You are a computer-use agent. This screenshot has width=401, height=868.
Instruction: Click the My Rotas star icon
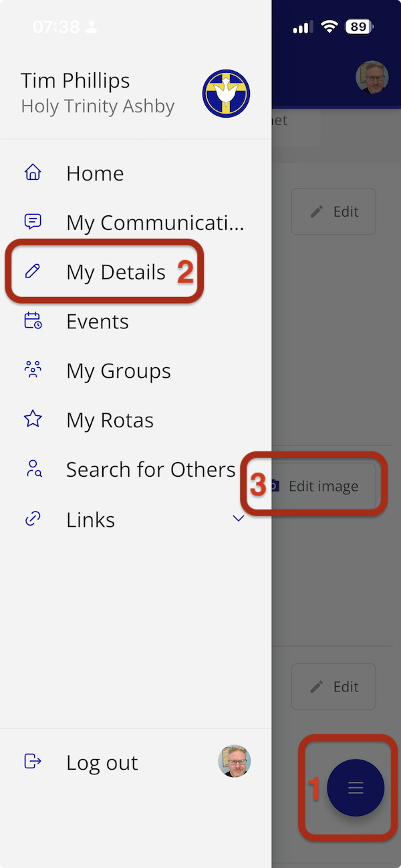(x=33, y=420)
